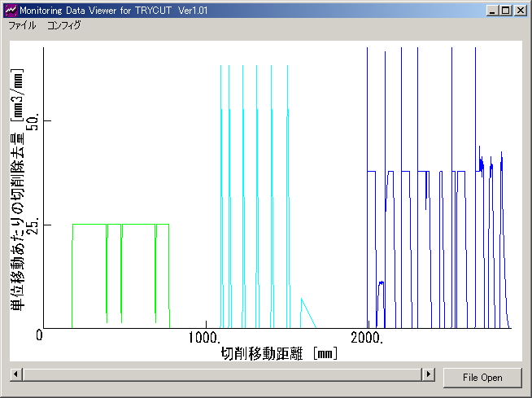
Task: Click the scrollbar left arrow
Action: [15, 374]
